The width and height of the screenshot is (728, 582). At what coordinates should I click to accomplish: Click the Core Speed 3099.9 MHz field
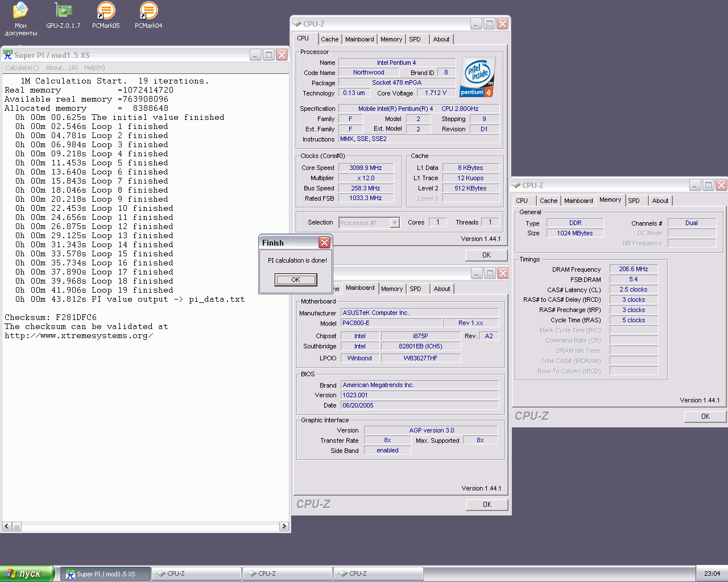coord(366,168)
